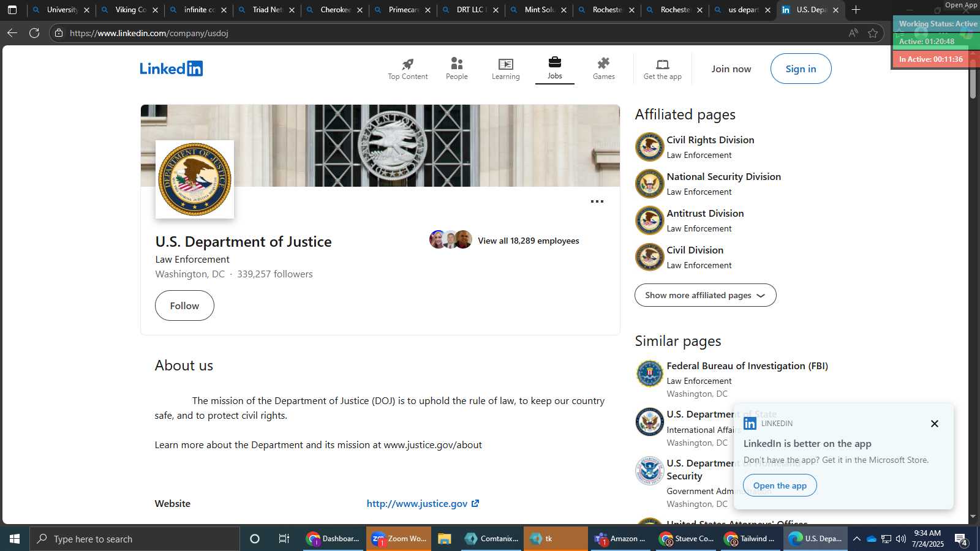This screenshot has height=551, width=980.
Task: Open the tab actions menu icon
Action: point(12,10)
